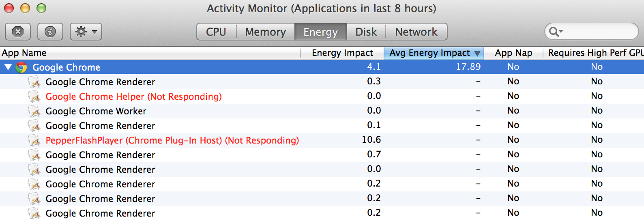Select Google Chrome Renderer with 0.3 impact

[322, 82]
